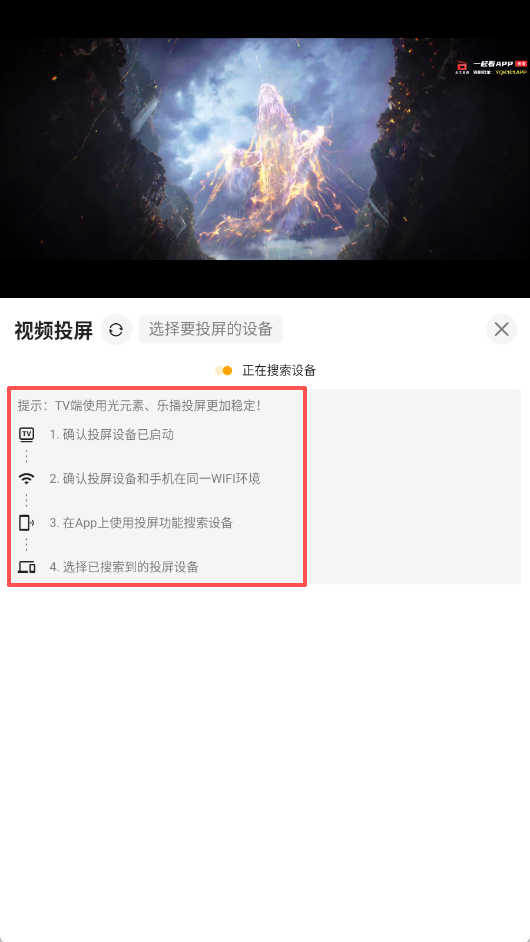The height and width of the screenshot is (942, 530).
Task: Click the refresh device search icon
Action: 116,329
